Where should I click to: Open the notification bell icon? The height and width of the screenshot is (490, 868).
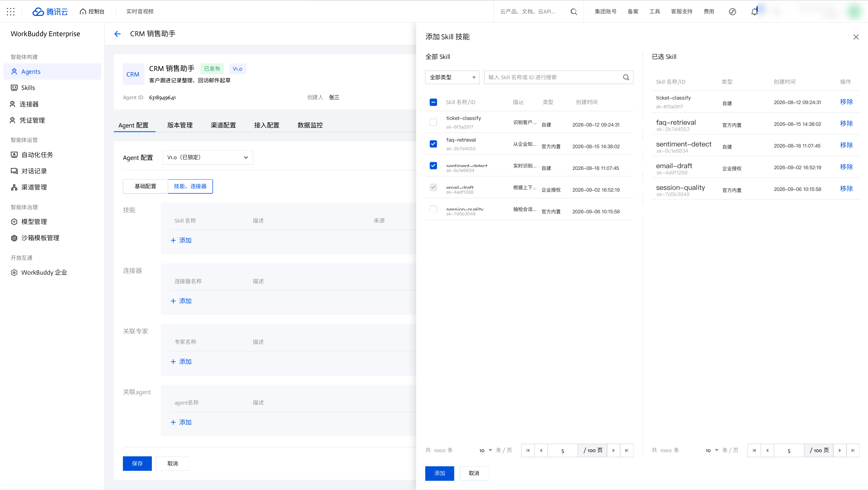pos(754,12)
